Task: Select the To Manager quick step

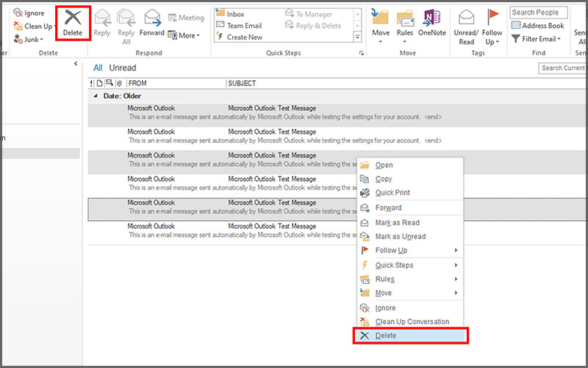Action: (309, 14)
